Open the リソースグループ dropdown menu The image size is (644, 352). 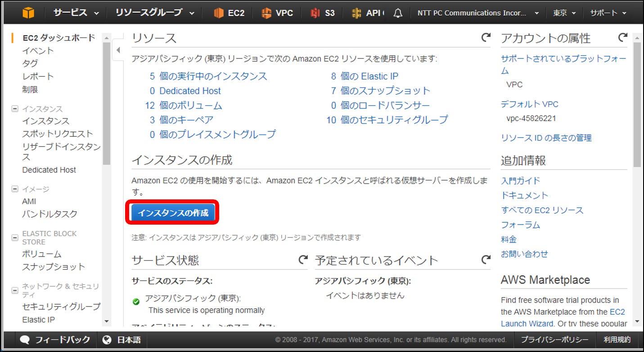(155, 13)
